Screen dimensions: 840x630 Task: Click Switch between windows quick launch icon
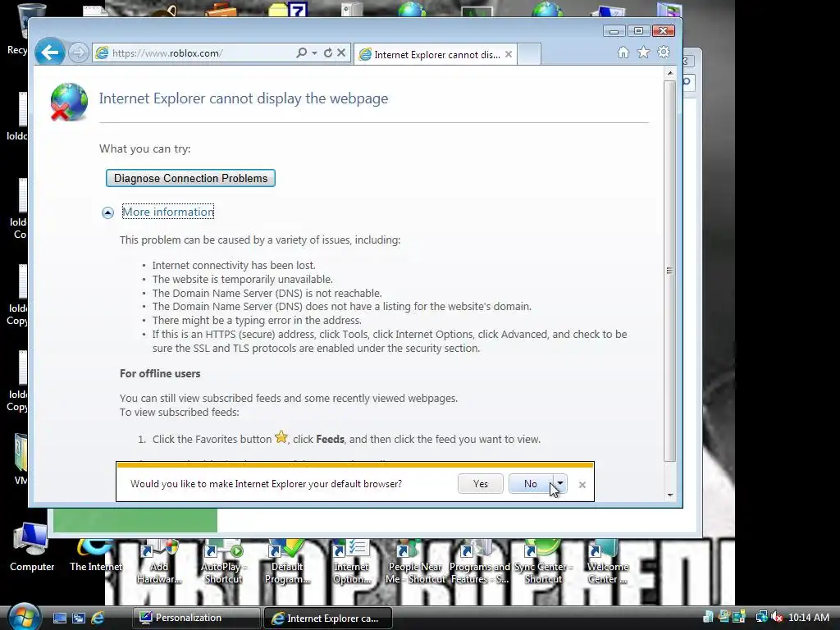(x=79, y=618)
